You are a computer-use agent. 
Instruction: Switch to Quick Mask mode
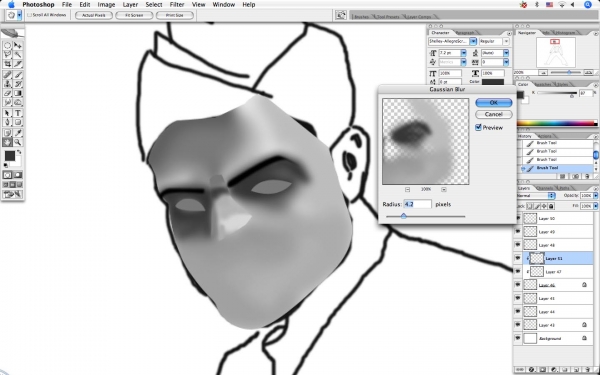pos(18,175)
